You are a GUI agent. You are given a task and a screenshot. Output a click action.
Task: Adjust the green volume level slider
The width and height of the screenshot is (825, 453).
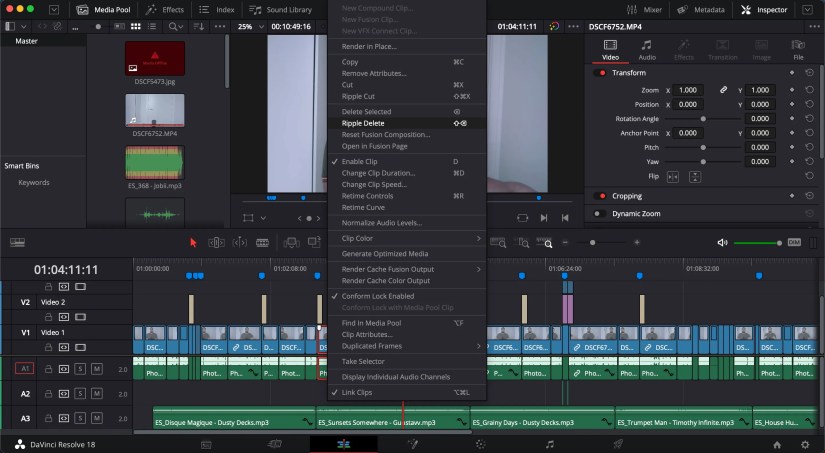coord(758,243)
